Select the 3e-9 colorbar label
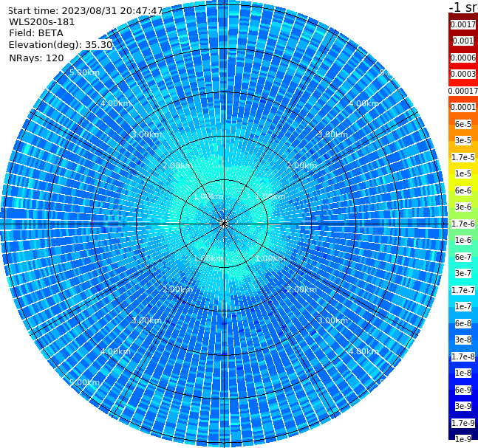 (463, 406)
